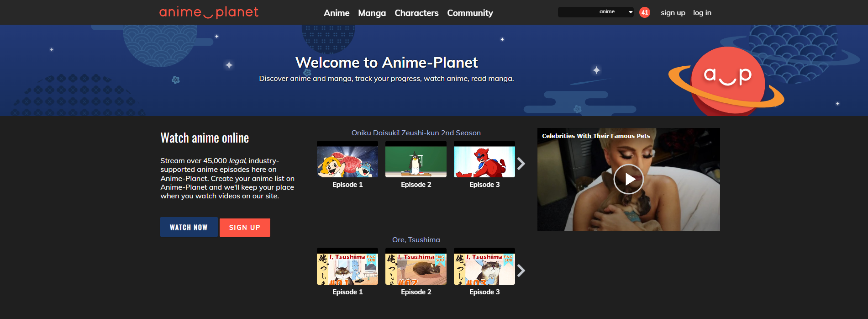868x319 pixels.
Task: Open the 41 notifications badge
Action: coord(645,12)
